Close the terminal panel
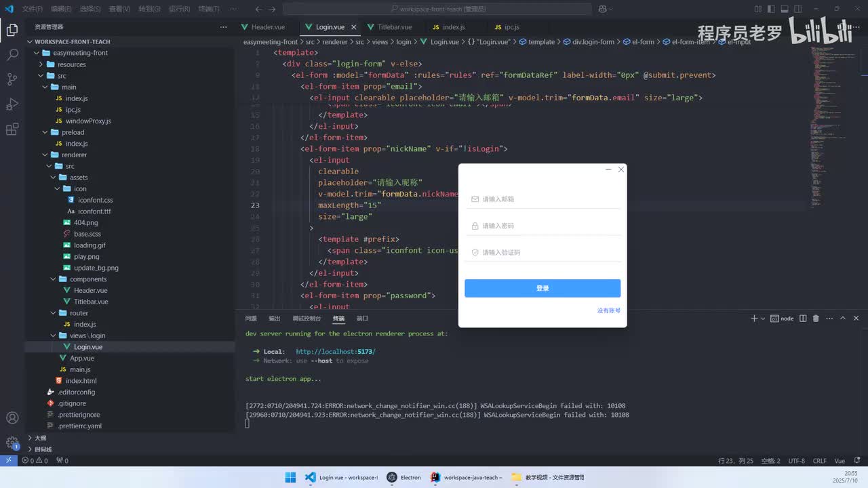Image resolution: width=868 pixels, height=488 pixels. point(856,318)
